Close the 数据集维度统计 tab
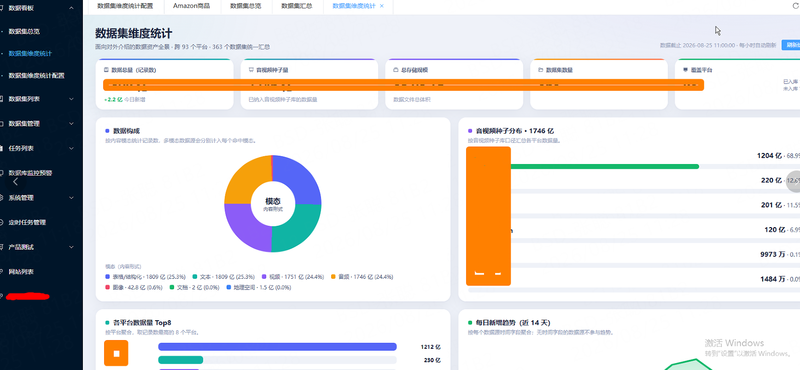Image resolution: width=800 pixels, height=370 pixels. click(x=382, y=6)
